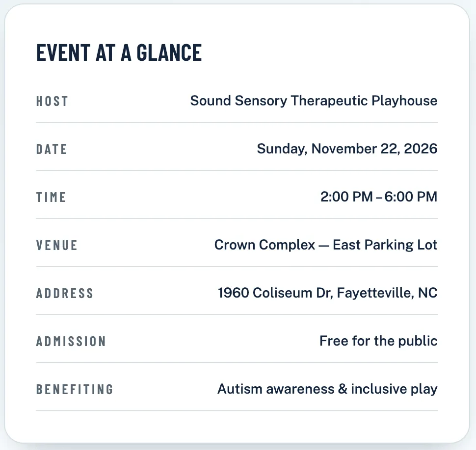
Task: Click the DATE label
Action: pos(52,149)
